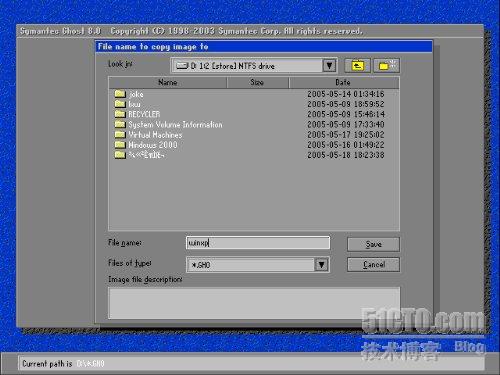Select the ksw folder icon
500x375 pixels.
[x=120, y=104]
